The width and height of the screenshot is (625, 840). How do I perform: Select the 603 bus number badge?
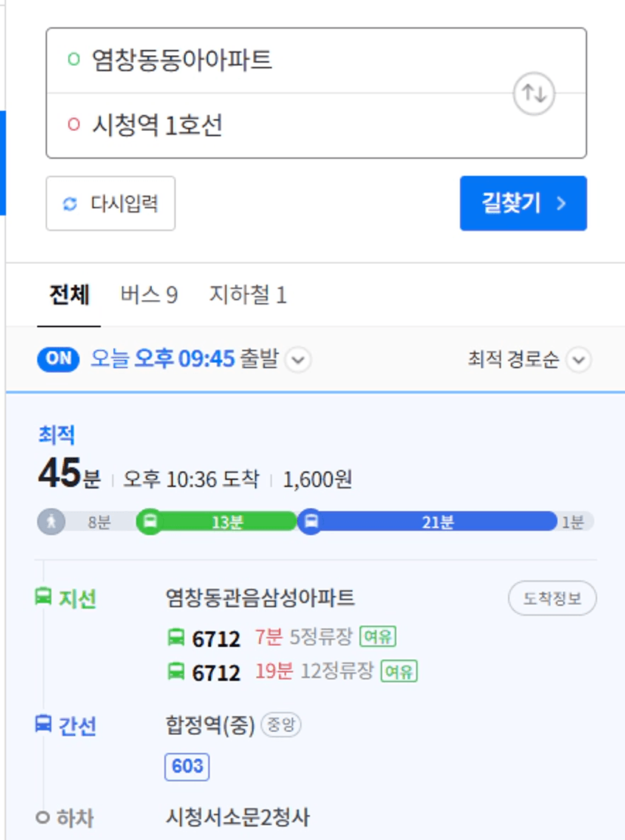coord(187,767)
